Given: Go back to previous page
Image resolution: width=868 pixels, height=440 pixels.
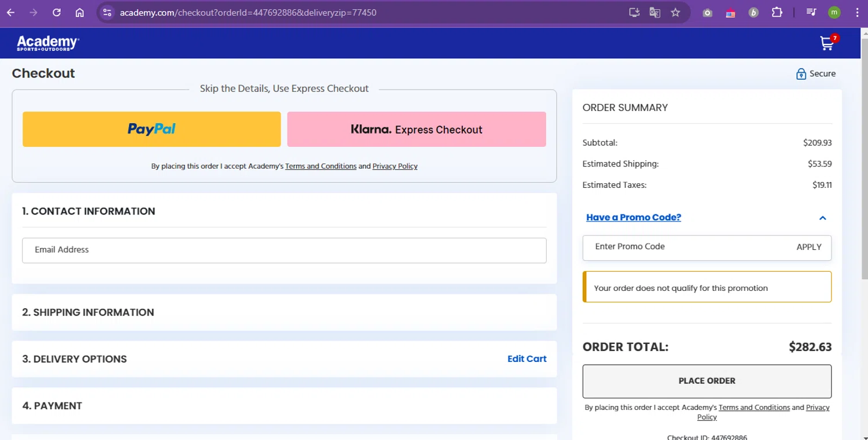Looking at the screenshot, I should click(11, 12).
